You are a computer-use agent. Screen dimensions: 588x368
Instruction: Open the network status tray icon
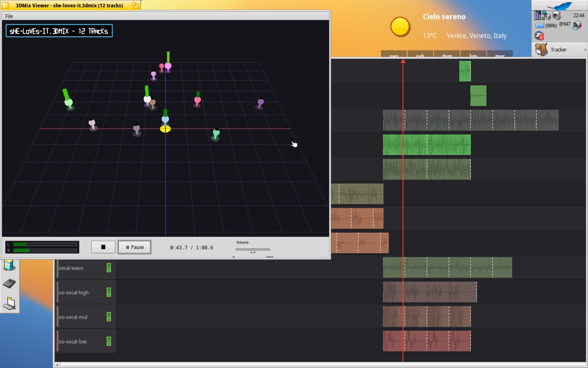tap(546, 16)
